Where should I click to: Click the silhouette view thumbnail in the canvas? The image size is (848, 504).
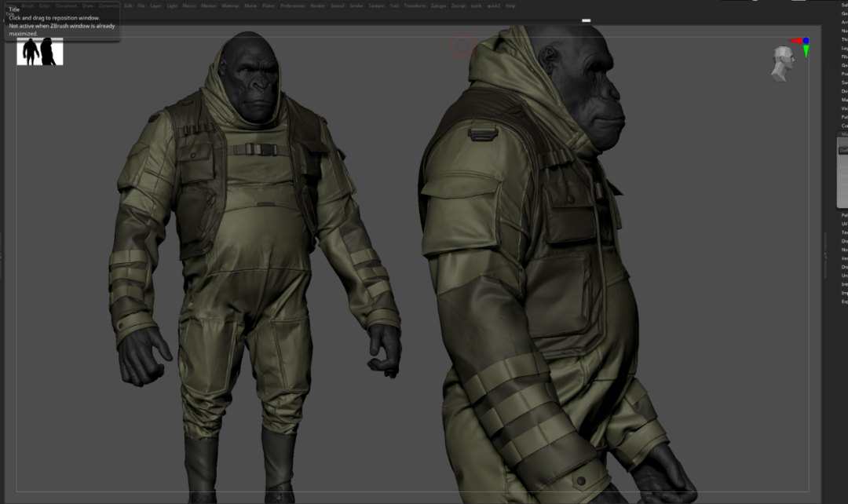[x=40, y=51]
